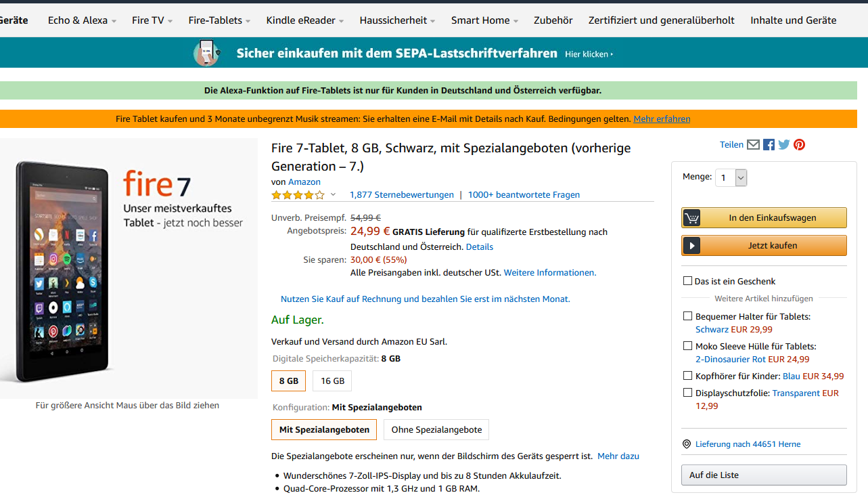The width and height of the screenshot is (868, 497).
Task: Select the 16 GB storage option
Action: pos(332,381)
